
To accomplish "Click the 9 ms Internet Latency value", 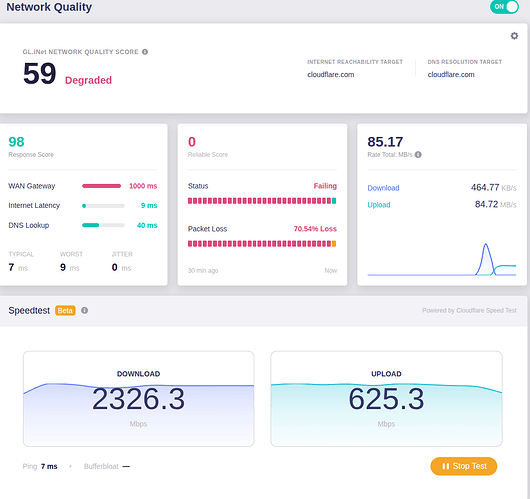I will 149,206.
